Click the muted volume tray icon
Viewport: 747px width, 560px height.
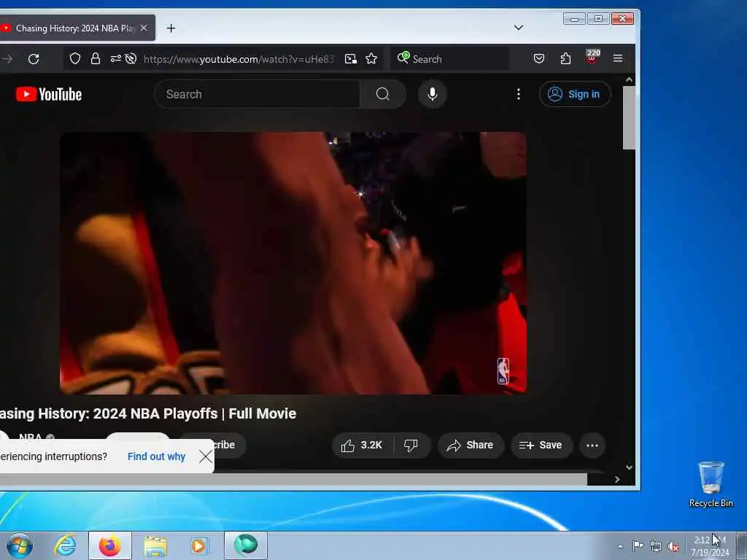pos(673,547)
